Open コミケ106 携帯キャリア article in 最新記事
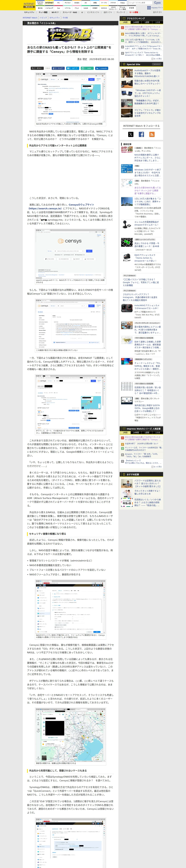Viewport: 186px width, 868px height. click(147, 202)
